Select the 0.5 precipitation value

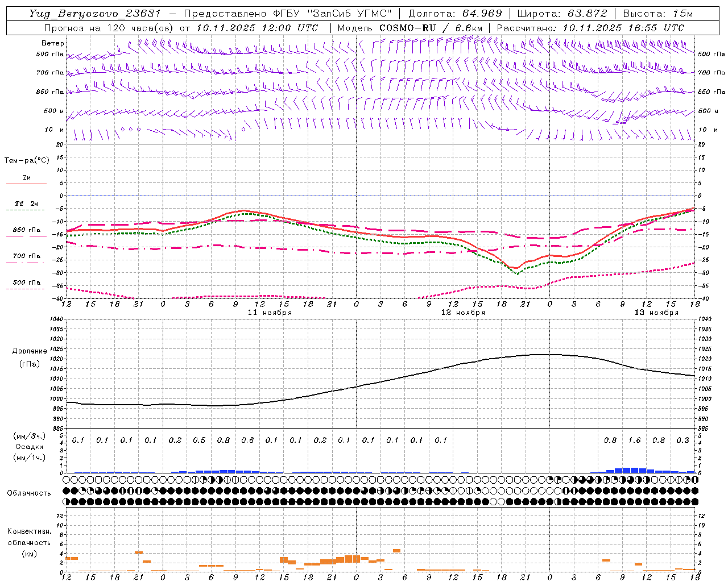point(199,440)
